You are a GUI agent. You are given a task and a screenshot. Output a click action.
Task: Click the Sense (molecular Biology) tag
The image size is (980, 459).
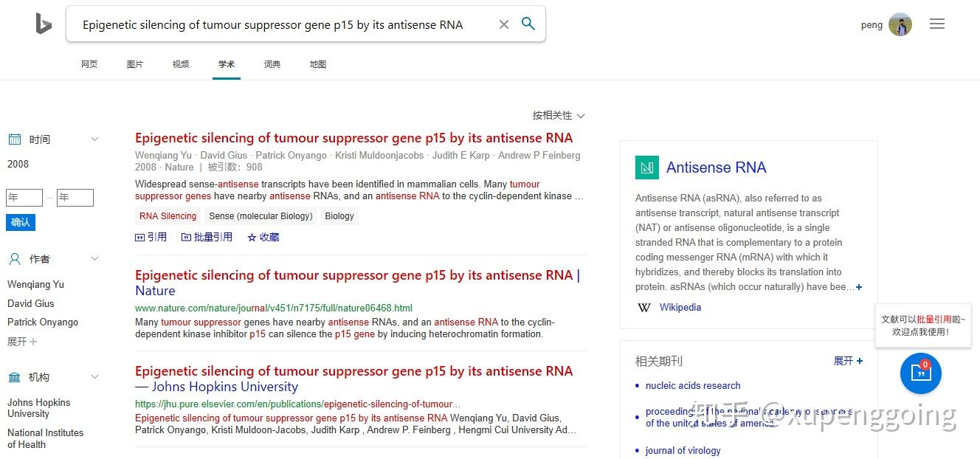(x=260, y=216)
